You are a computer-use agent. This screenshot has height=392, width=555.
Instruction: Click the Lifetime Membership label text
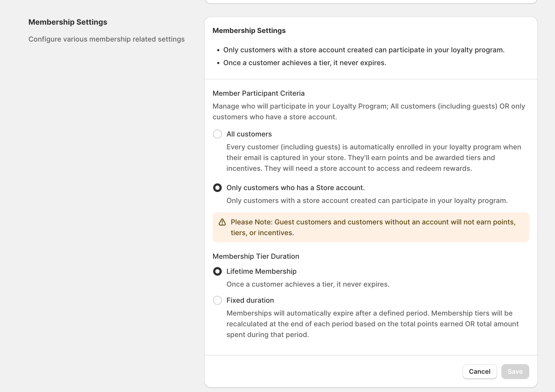coord(261,271)
